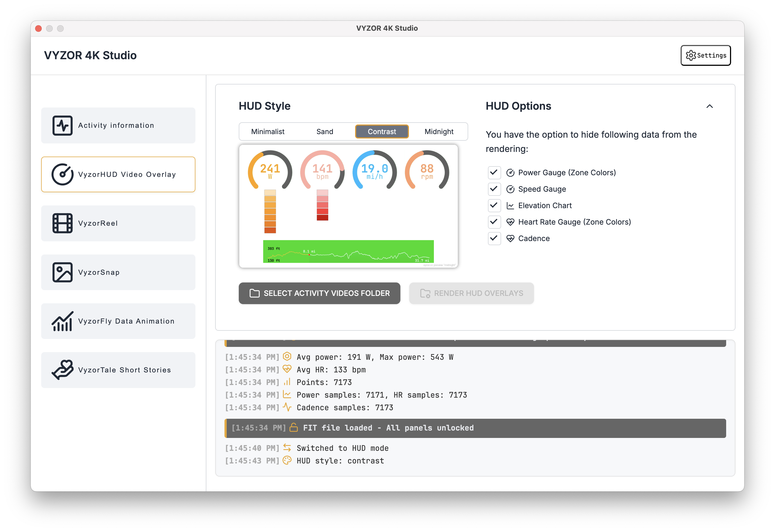Viewport: 775px width, 532px height.
Task: Click the power icon in Avg power log
Action: 287,357
